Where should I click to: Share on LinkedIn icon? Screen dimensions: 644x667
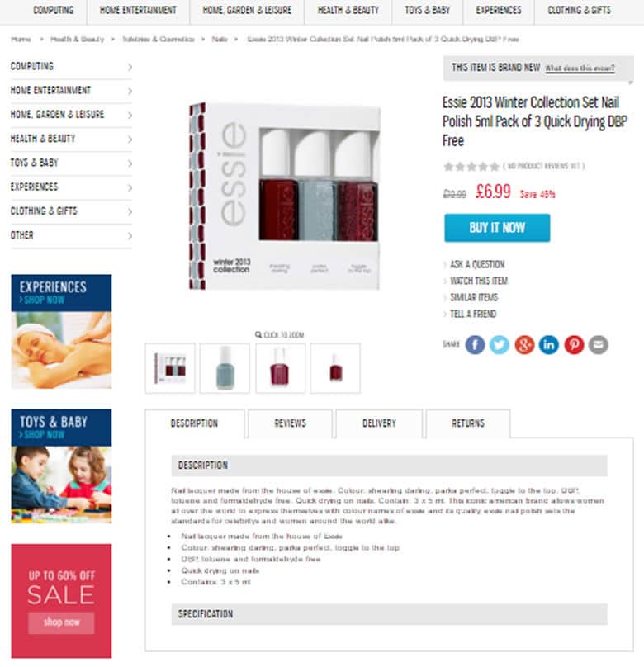pyautogui.click(x=549, y=344)
